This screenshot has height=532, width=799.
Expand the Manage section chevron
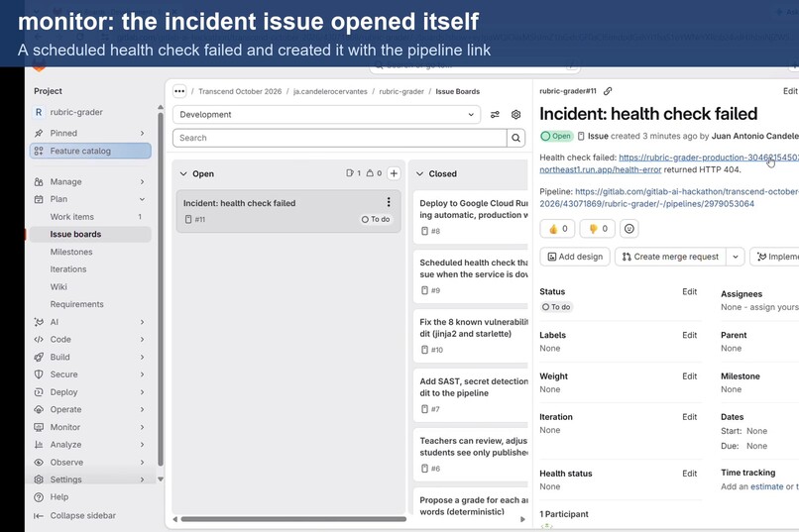(142, 181)
